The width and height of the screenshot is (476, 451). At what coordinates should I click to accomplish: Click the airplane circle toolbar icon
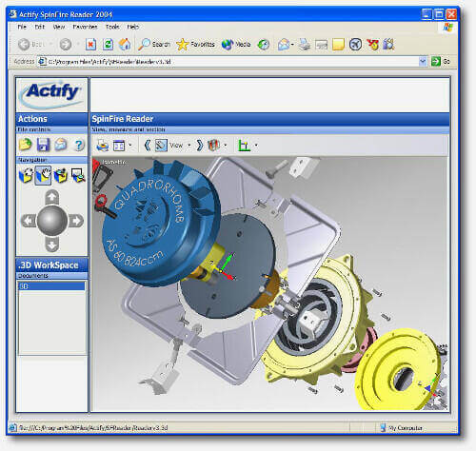[x=355, y=45]
